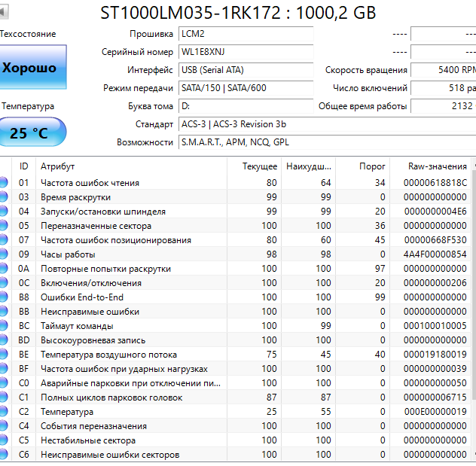Click raw value 4A4F00000854
Image resolution: width=476 pixels, height=466 pixels.
(435, 254)
